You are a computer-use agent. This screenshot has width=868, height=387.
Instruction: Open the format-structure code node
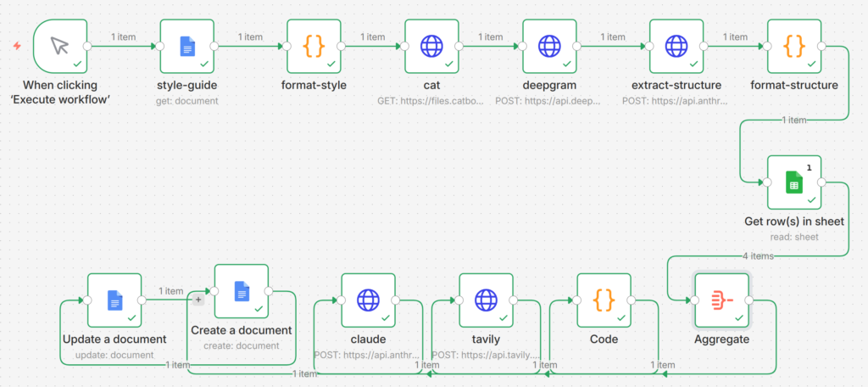tap(794, 47)
